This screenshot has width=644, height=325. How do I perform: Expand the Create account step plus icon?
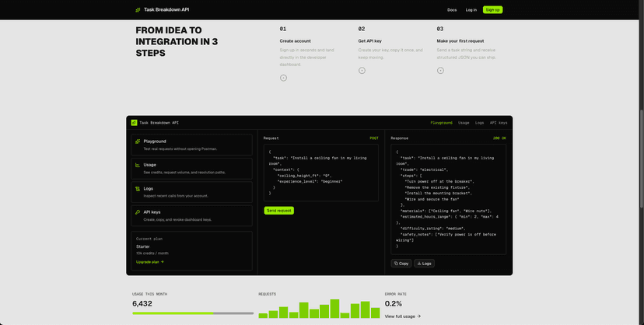click(x=283, y=78)
